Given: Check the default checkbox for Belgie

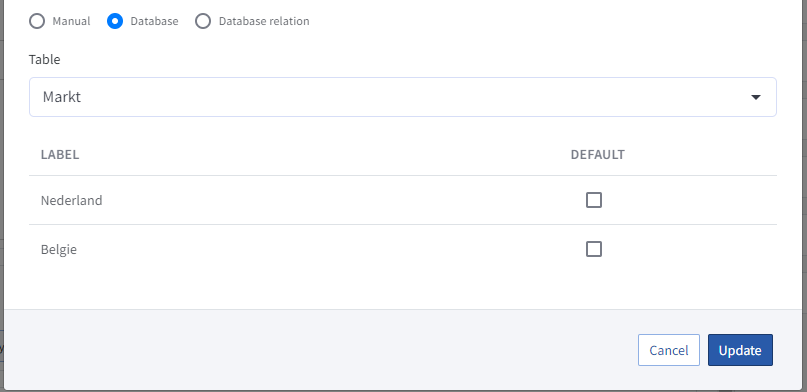Looking at the screenshot, I should (594, 249).
